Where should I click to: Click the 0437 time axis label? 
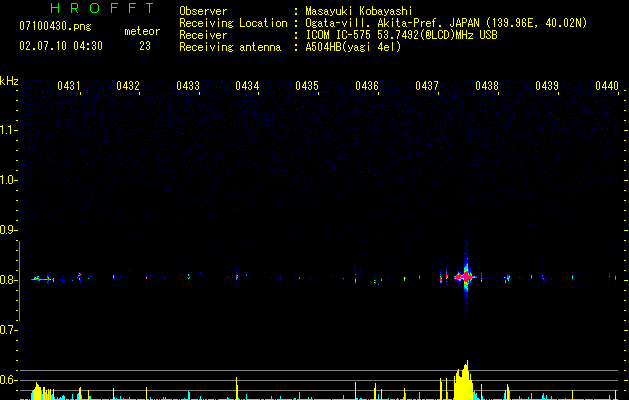click(427, 86)
